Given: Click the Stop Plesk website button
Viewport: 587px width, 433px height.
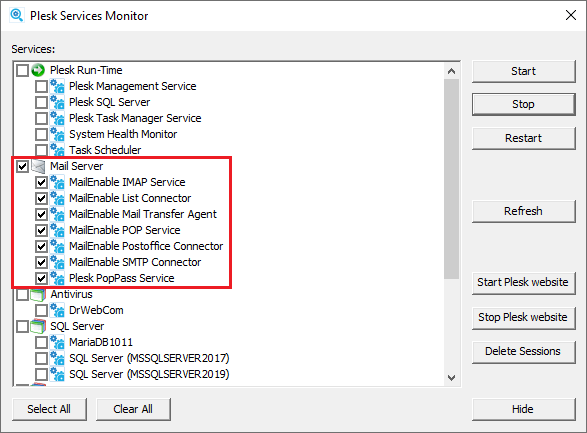Looking at the screenshot, I should [523, 317].
